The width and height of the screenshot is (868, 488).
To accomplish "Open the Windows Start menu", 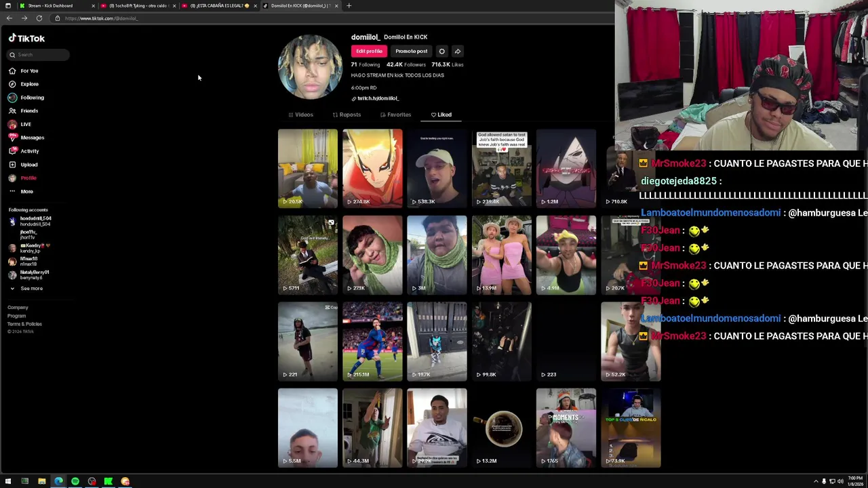I will [8, 481].
